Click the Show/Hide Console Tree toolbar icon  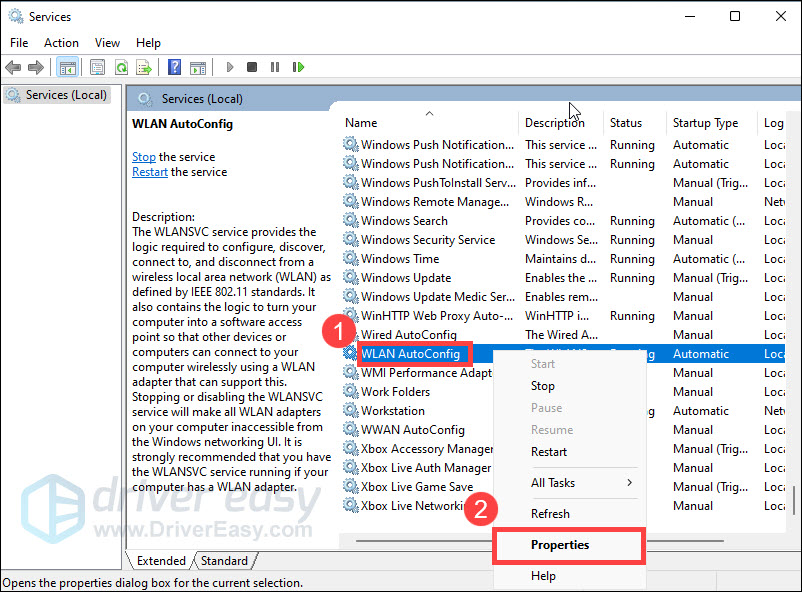(67, 67)
